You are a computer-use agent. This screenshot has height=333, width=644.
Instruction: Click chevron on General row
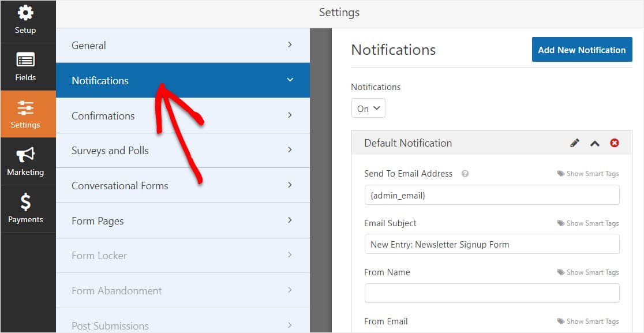[290, 44]
